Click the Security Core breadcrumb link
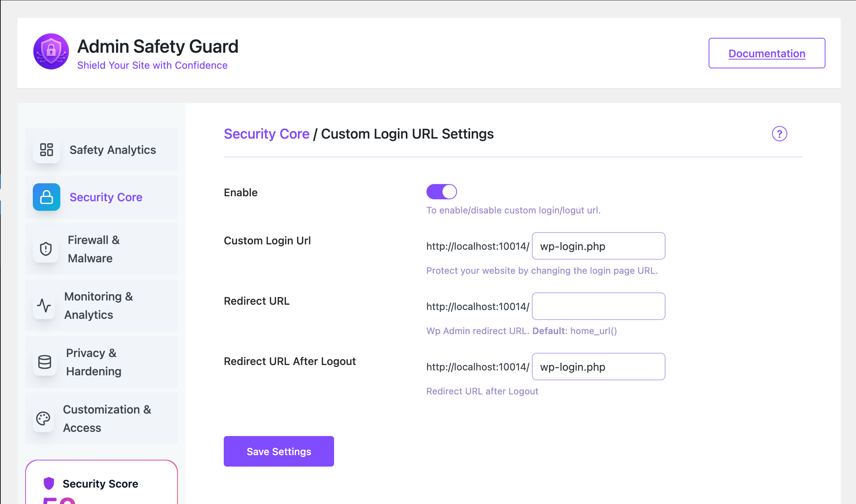Image resolution: width=856 pixels, height=504 pixels. (x=266, y=134)
